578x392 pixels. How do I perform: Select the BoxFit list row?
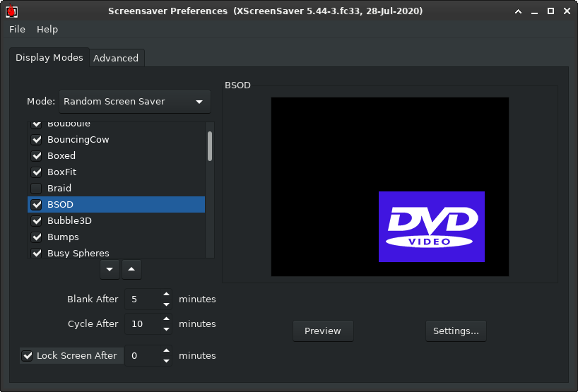tap(116, 172)
